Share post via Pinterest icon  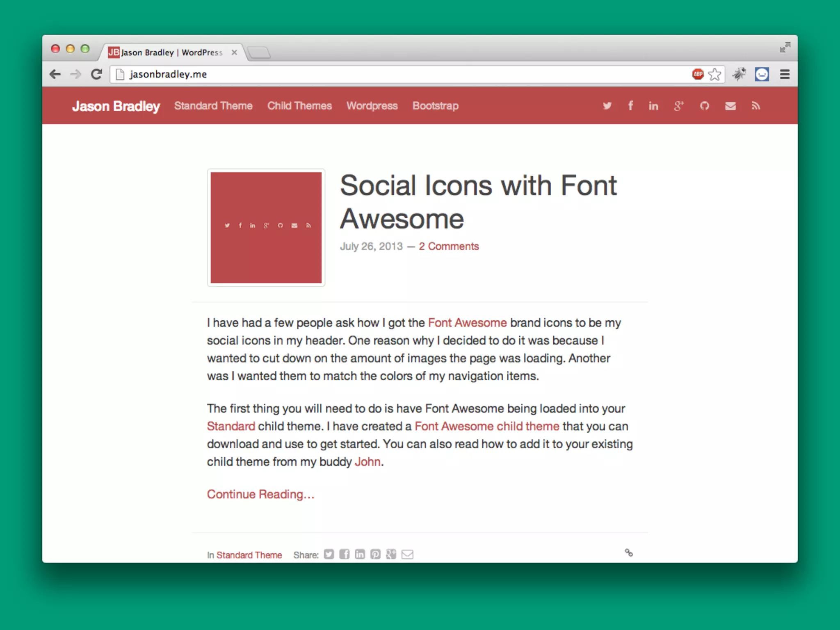tap(375, 555)
